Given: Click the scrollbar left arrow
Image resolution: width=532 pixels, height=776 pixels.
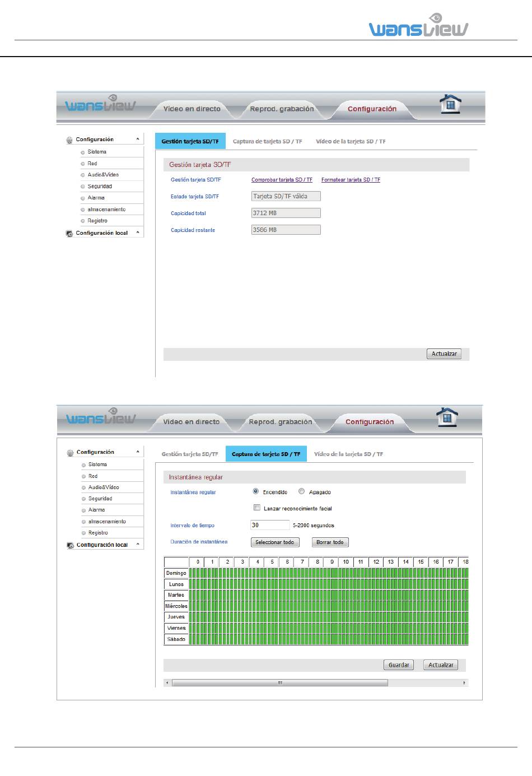Looking at the screenshot, I should tap(166, 683).
